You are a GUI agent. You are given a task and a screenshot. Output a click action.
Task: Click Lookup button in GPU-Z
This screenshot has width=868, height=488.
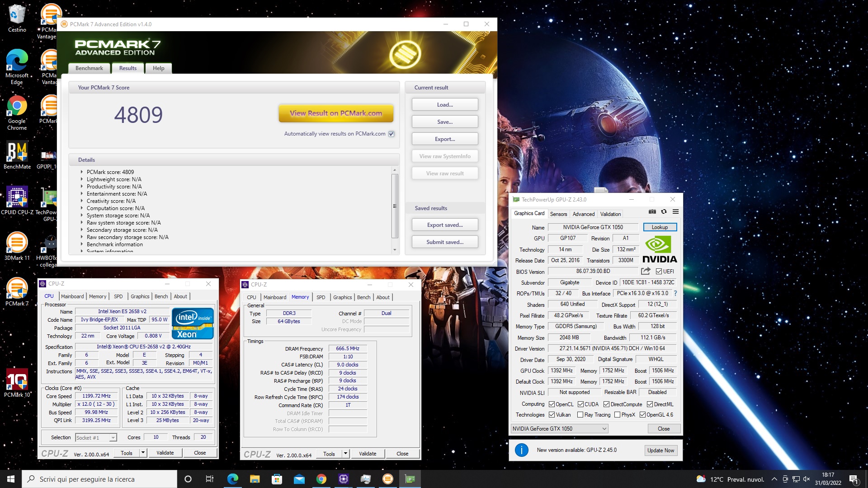point(660,227)
